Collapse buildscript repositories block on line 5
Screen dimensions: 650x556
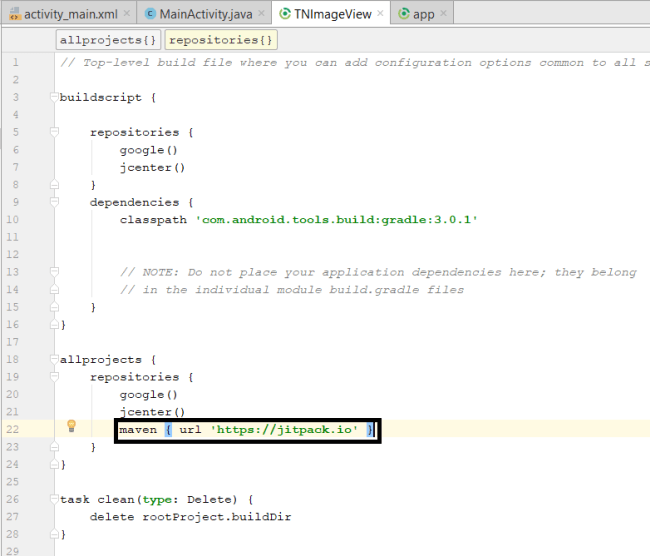tap(54, 132)
